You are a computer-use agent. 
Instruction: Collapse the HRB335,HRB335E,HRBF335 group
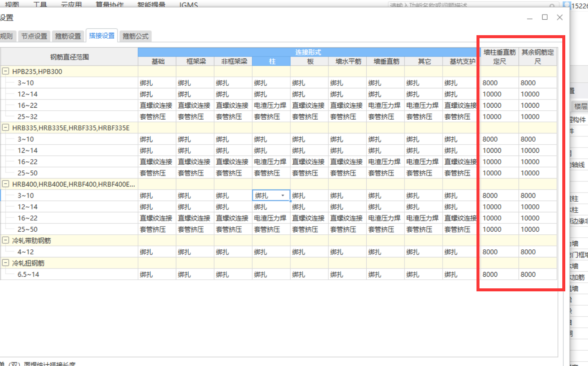tap(6, 127)
